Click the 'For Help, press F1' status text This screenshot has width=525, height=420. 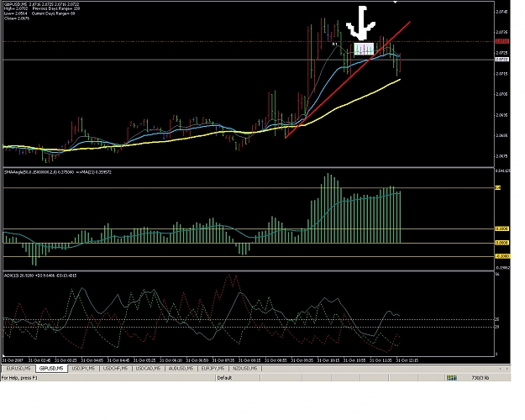[20, 378]
